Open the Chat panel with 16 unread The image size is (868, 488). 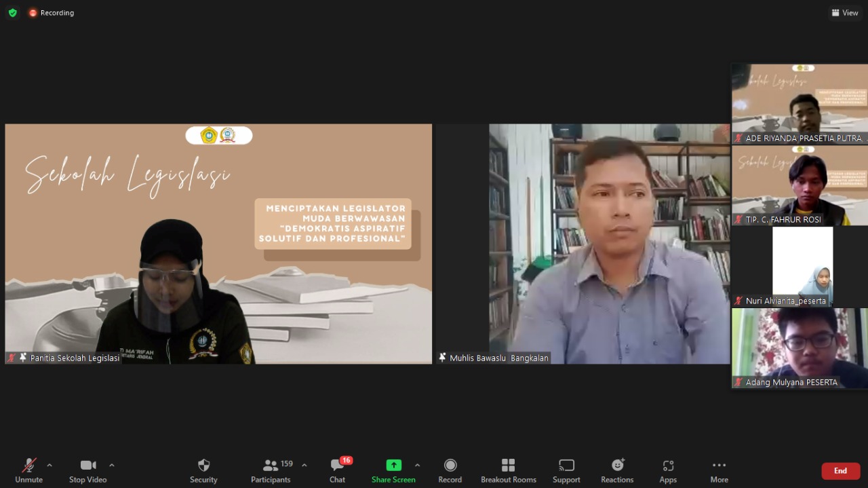(338, 470)
